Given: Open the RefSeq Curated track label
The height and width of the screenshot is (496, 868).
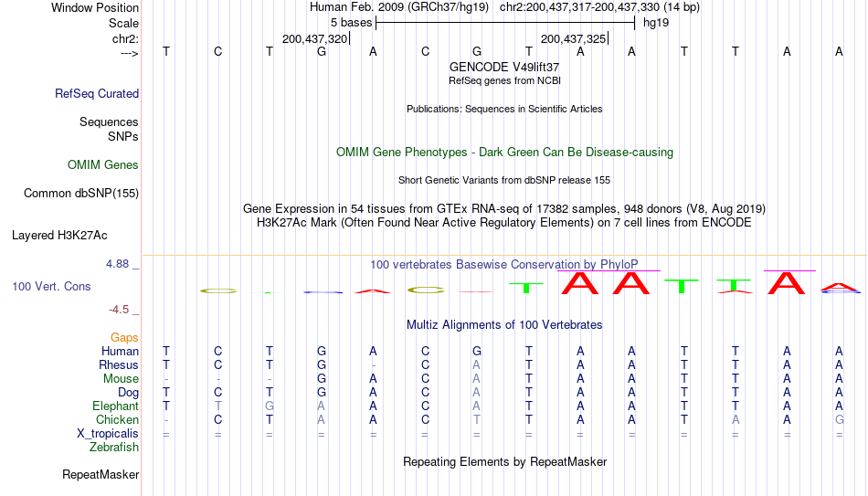Looking at the screenshot, I should (x=97, y=93).
